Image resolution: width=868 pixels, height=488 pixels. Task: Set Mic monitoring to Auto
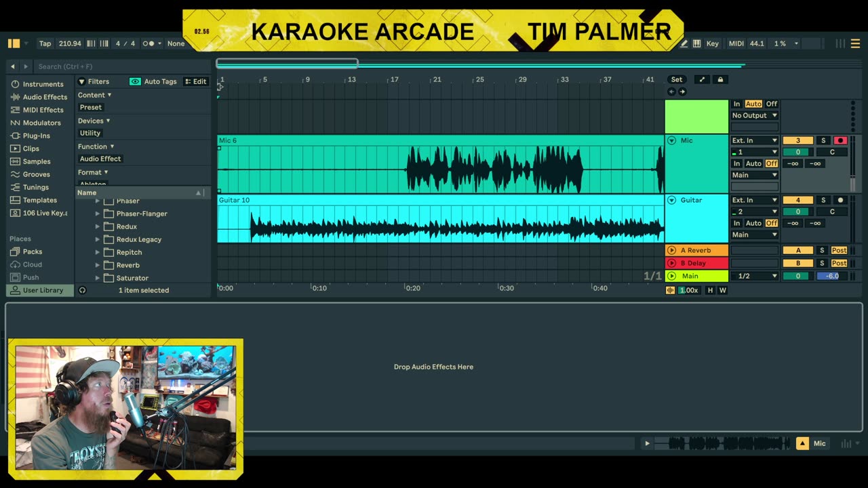[753, 163]
